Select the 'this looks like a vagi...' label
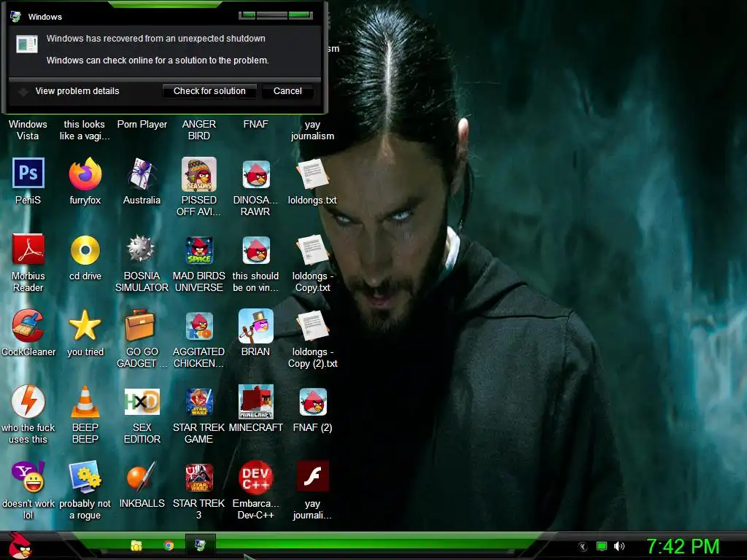 pyautogui.click(x=85, y=130)
